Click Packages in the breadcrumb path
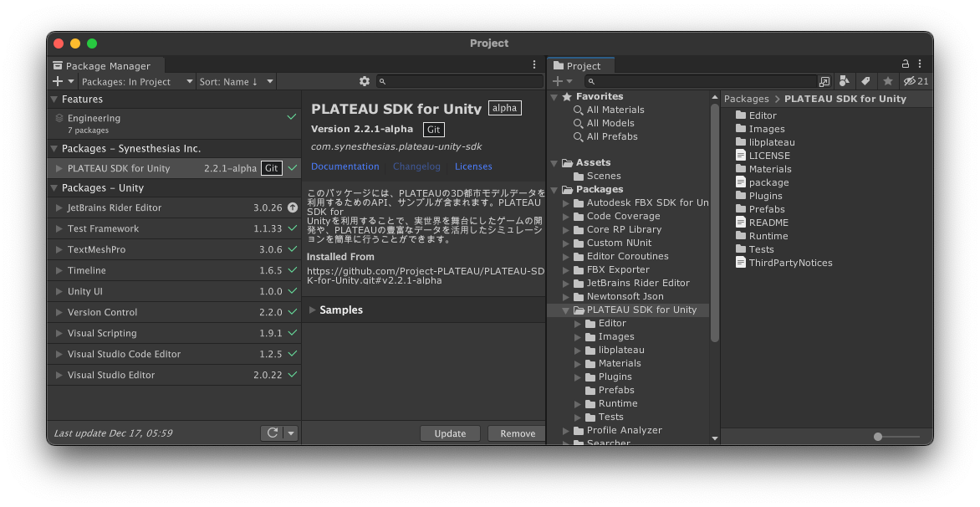This screenshot has height=507, width=980. [746, 99]
